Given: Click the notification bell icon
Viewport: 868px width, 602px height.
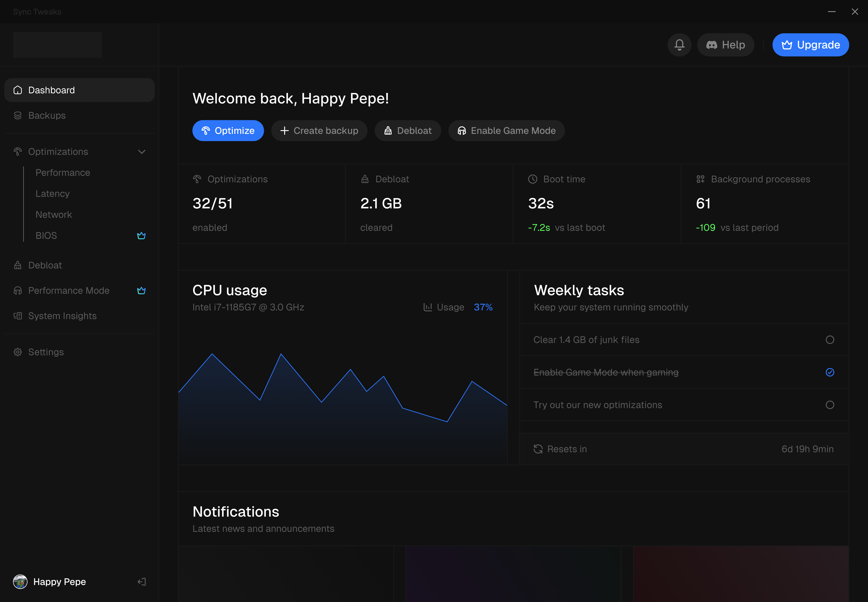Looking at the screenshot, I should pos(679,45).
